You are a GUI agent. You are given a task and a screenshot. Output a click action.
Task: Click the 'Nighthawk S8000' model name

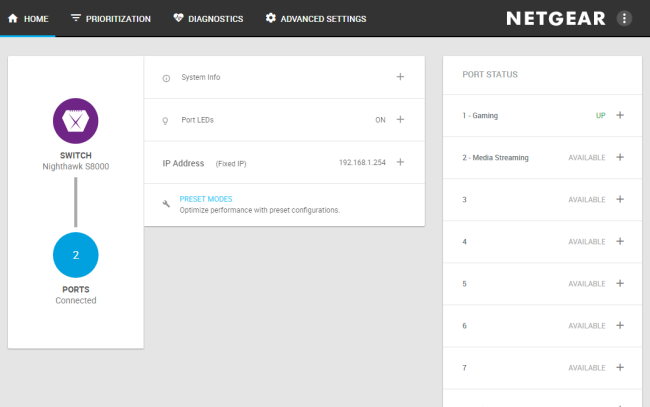75,166
